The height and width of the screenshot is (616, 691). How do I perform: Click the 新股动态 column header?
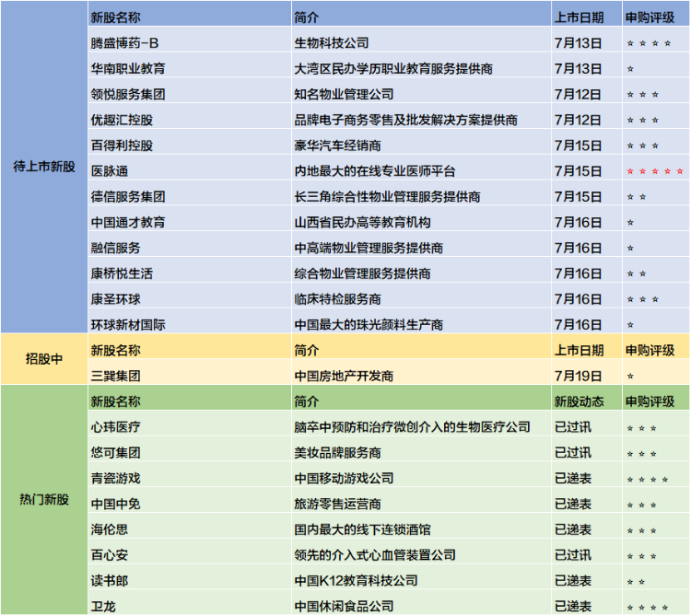[580, 401]
